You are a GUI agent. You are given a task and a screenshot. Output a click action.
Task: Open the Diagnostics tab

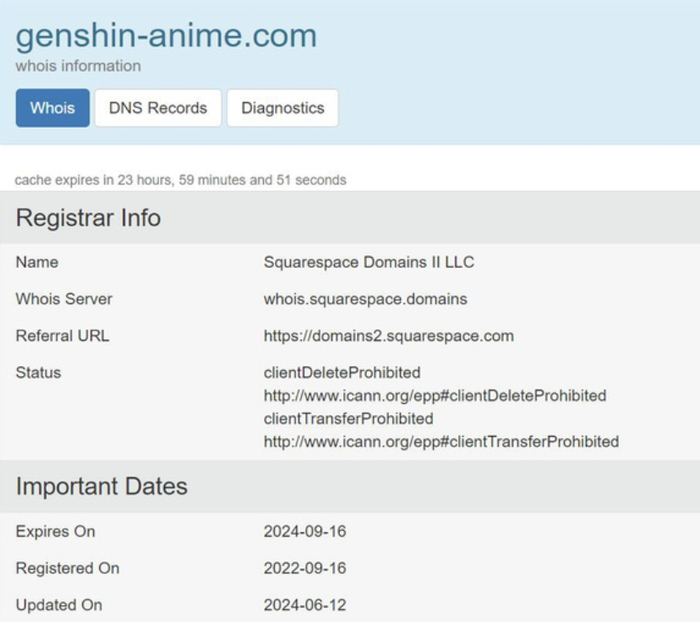(x=283, y=108)
